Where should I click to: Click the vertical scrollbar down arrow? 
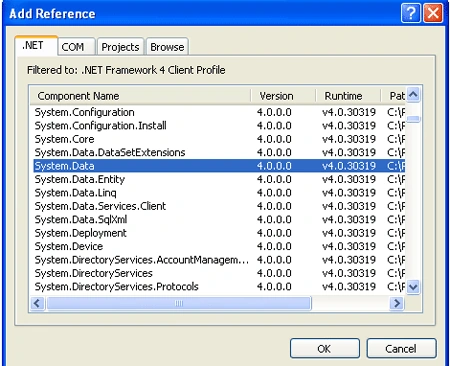tap(413, 287)
